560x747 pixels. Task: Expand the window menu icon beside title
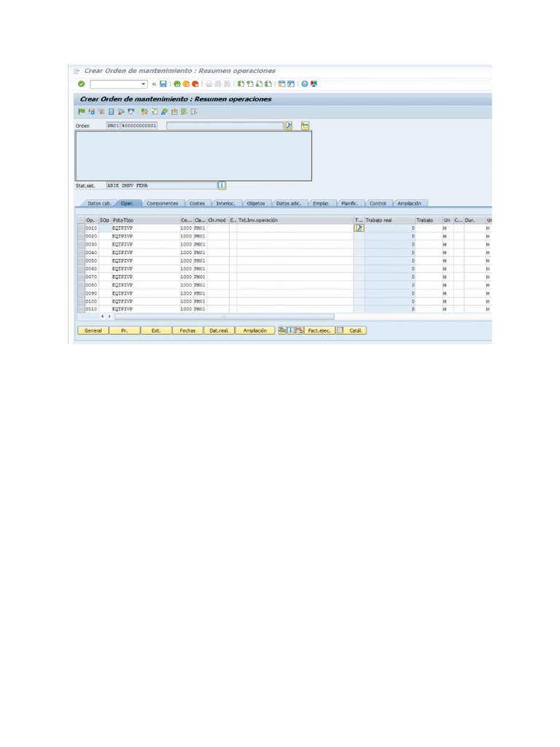pyautogui.click(x=77, y=71)
